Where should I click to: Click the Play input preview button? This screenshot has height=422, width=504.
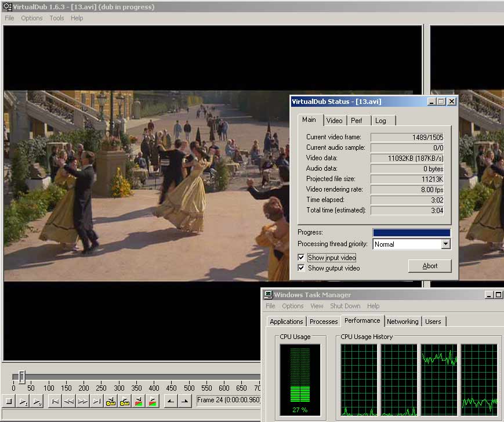tap(23, 401)
